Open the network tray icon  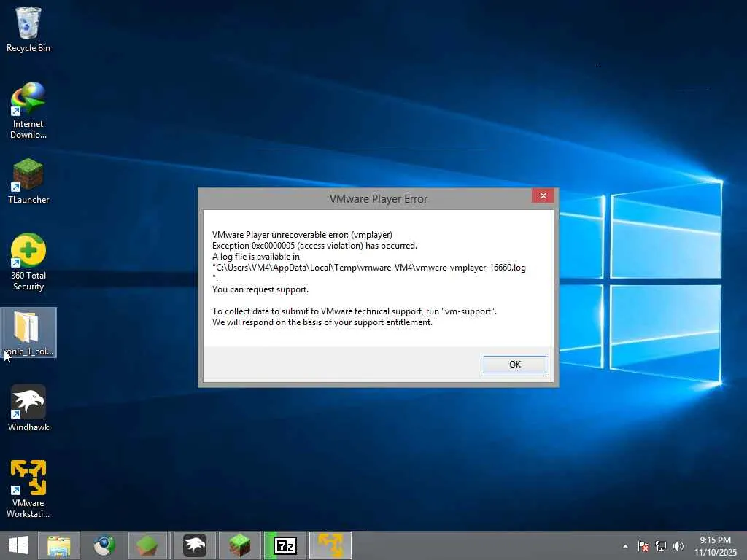[661, 546]
